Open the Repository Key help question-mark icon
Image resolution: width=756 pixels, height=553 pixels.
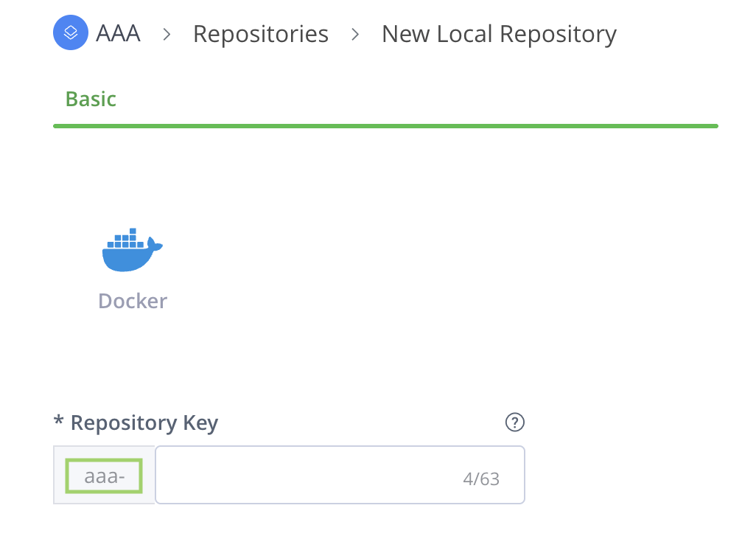tap(514, 422)
